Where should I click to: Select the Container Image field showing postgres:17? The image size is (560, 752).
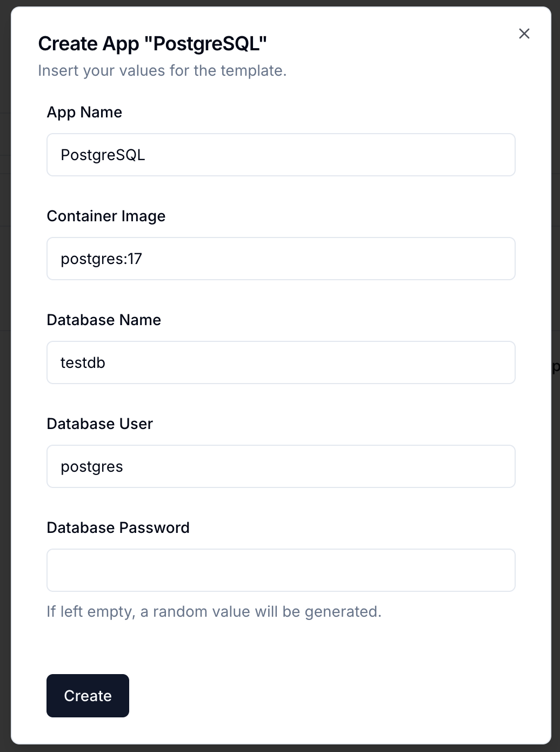[281, 259]
